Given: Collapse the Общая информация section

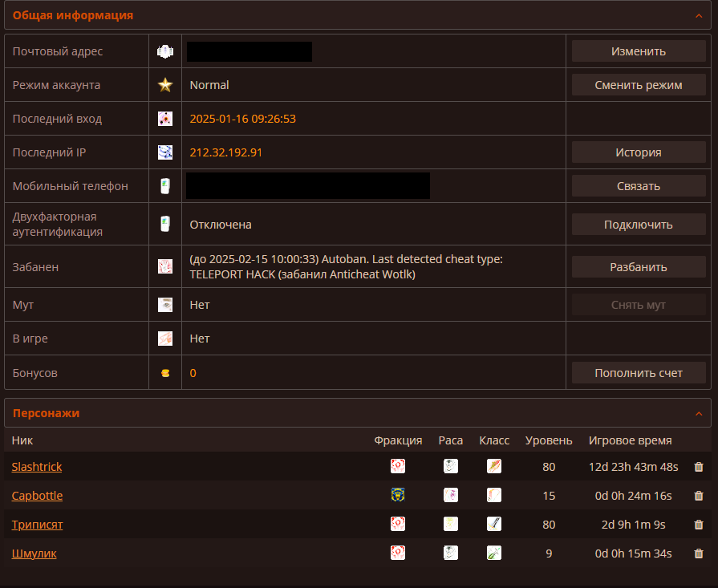Looking at the screenshot, I should [x=698, y=15].
